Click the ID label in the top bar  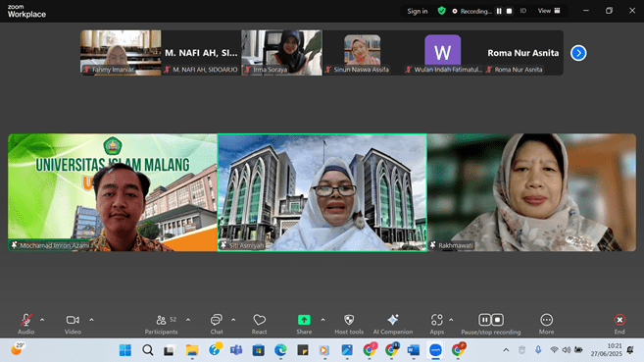523,11
